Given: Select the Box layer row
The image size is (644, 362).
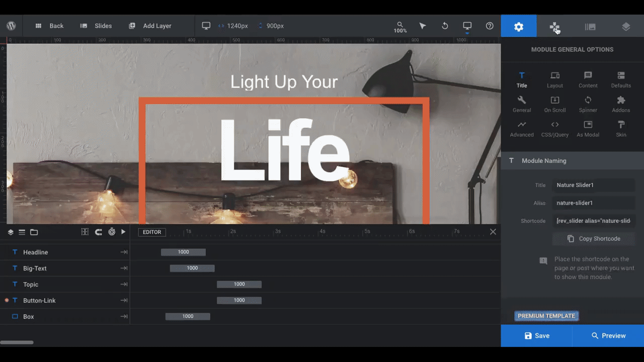Looking at the screenshot, I should pyautogui.click(x=65, y=317).
